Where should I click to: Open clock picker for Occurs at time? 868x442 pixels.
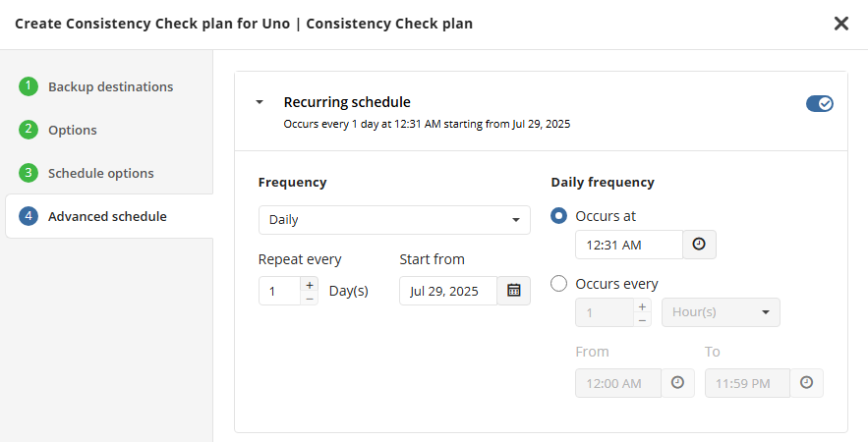coord(699,245)
